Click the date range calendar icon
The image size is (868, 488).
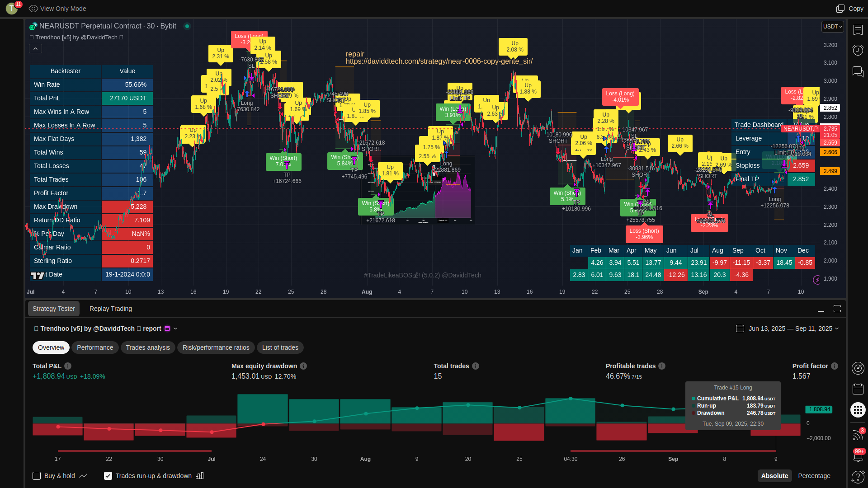point(740,328)
